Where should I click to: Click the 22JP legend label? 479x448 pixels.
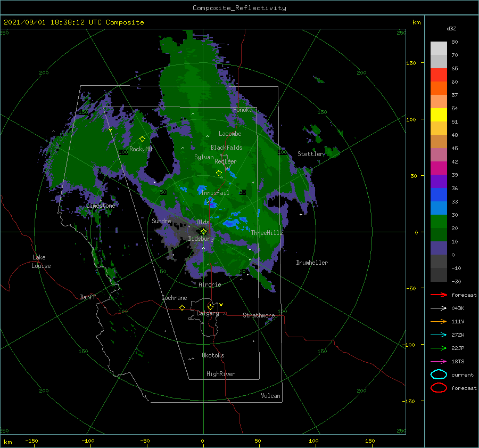458,348
